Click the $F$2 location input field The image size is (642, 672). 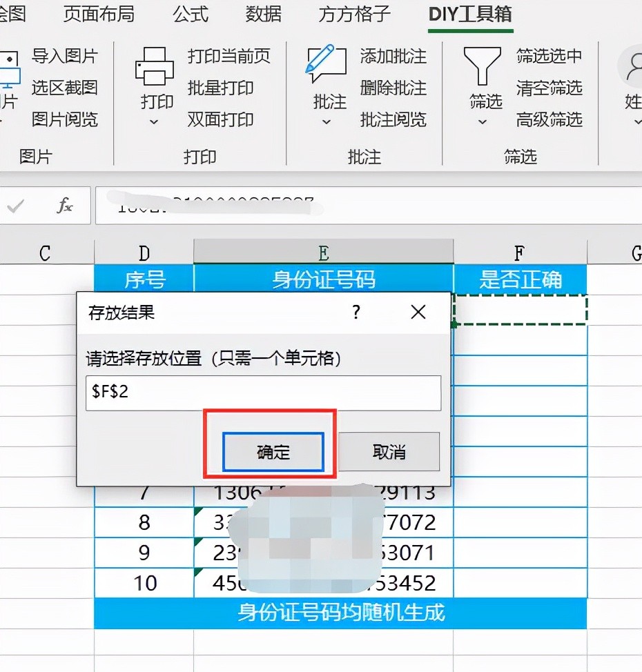point(263,393)
